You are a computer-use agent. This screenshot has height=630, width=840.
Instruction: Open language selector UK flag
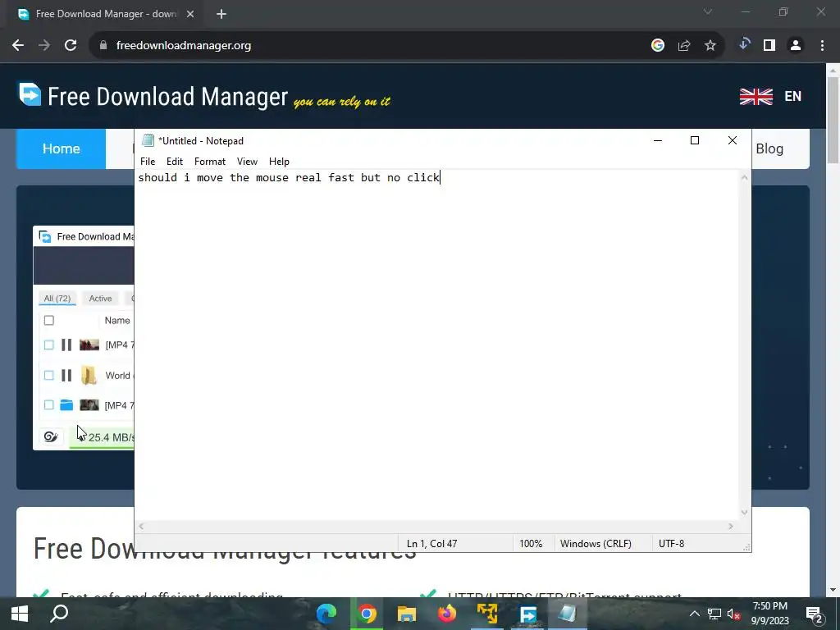click(756, 97)
